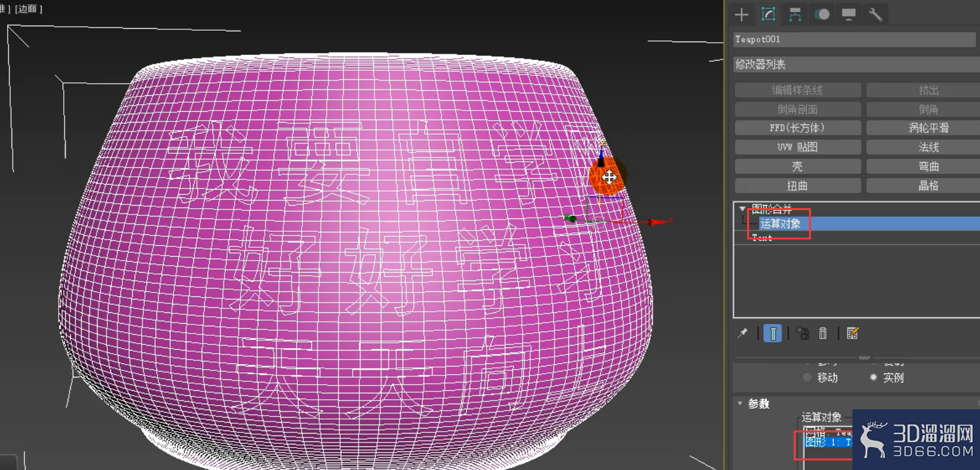Toggle Show End Result tube icon
The width and height of the screenshot is (980, 470).
(773, 333)
